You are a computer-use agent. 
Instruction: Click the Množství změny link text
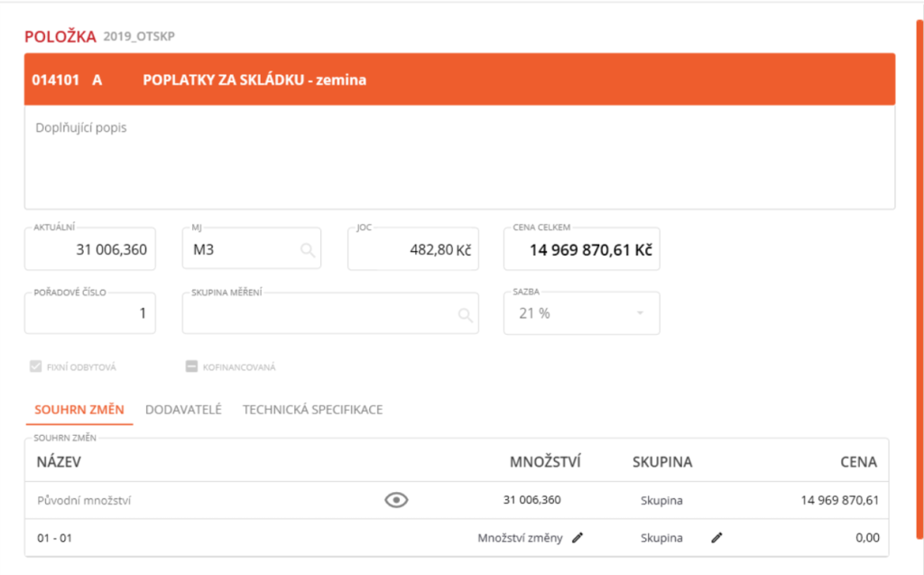(x=520, y=538)
